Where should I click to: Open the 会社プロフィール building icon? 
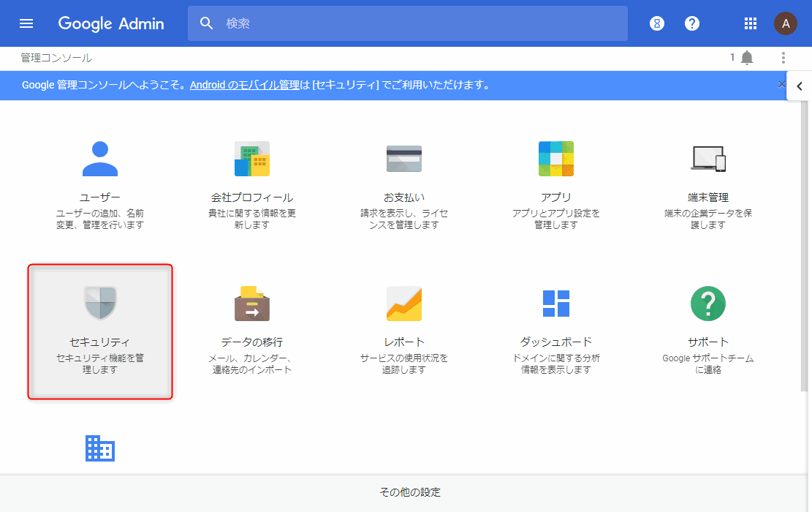click(252, 159)
